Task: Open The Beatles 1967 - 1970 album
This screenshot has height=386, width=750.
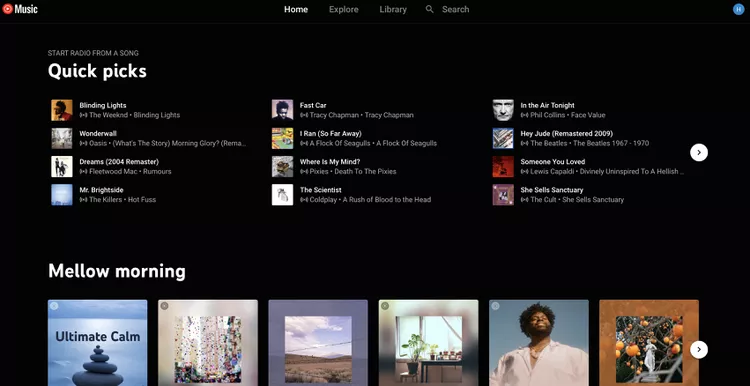Action: [611, 143]
